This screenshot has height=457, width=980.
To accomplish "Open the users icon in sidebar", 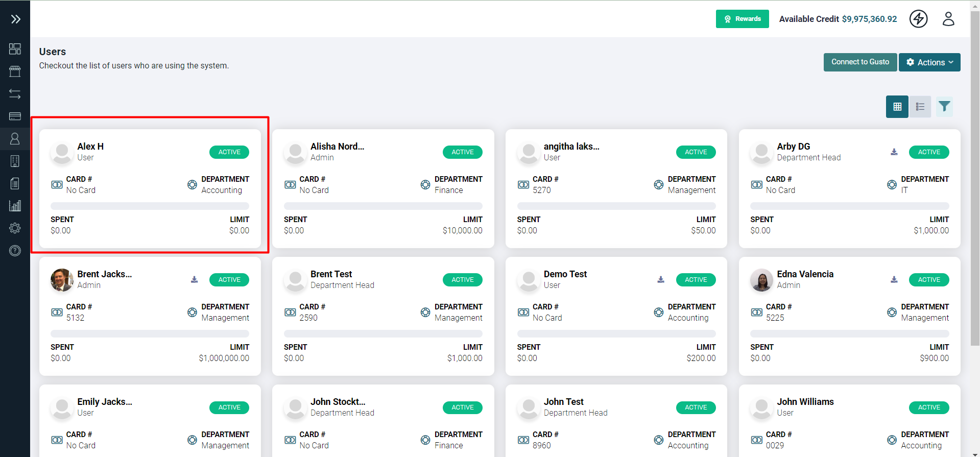I will [x=15, y=138].
